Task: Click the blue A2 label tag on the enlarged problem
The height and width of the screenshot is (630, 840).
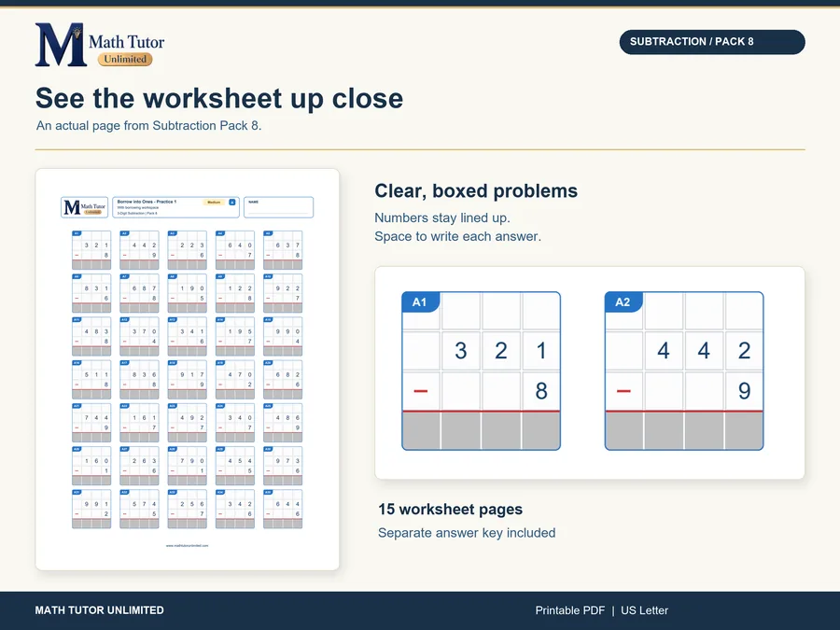Action: tap(623, 302)
